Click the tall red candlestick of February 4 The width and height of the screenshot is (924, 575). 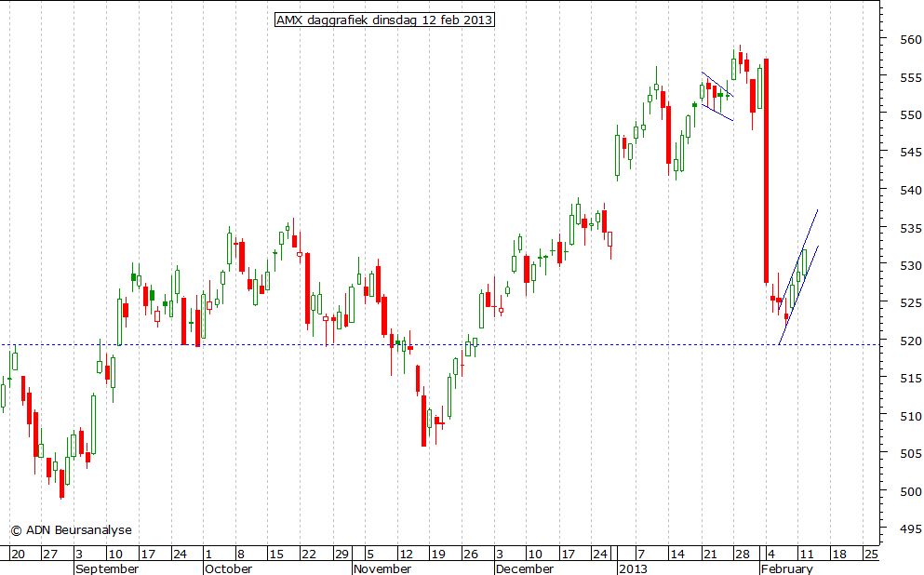(766, 171)
